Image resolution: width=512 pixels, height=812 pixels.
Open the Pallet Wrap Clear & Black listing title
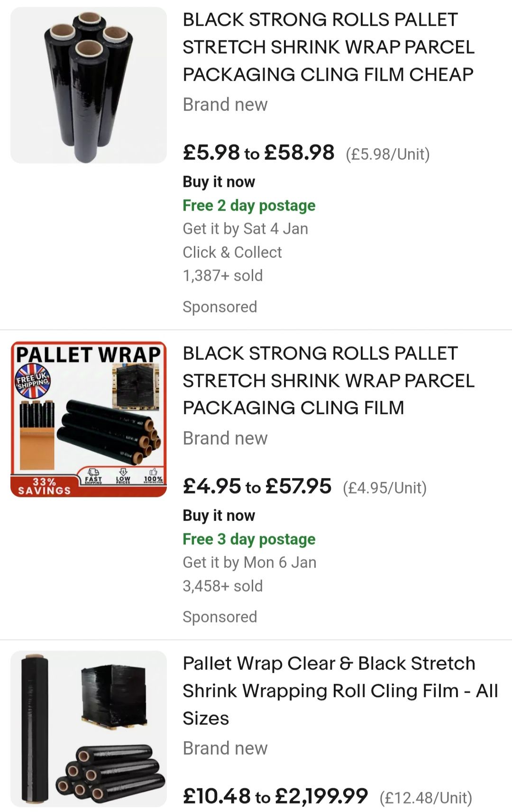(x=340, y=691)
